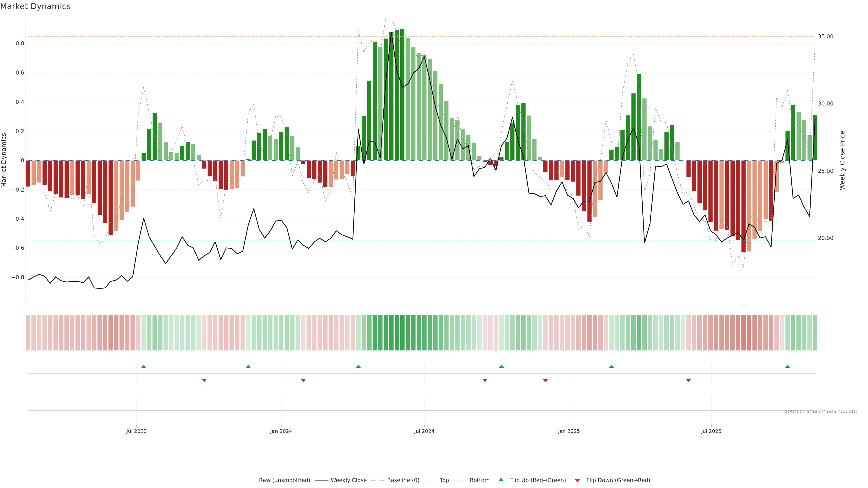The height and width of the screenshot is (488, 868).
Task: Click the source sharemaestro.com text
Action: pos(821,411)
